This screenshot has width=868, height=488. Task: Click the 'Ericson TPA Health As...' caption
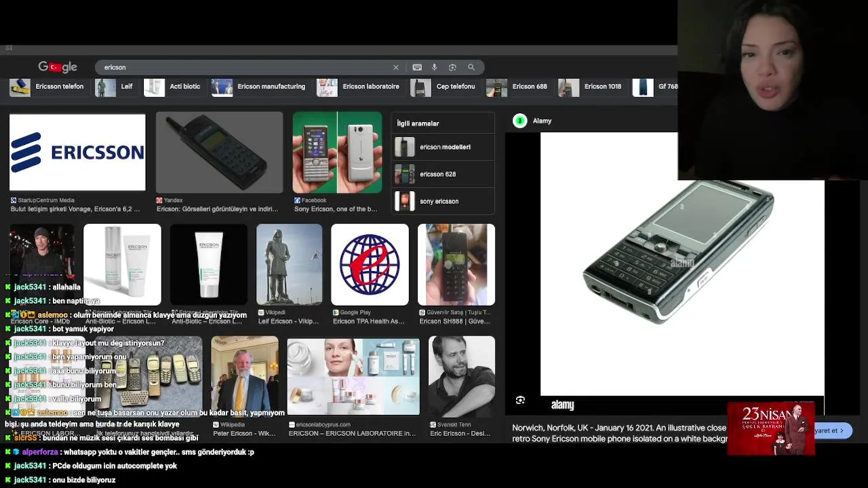coord(369,321)
